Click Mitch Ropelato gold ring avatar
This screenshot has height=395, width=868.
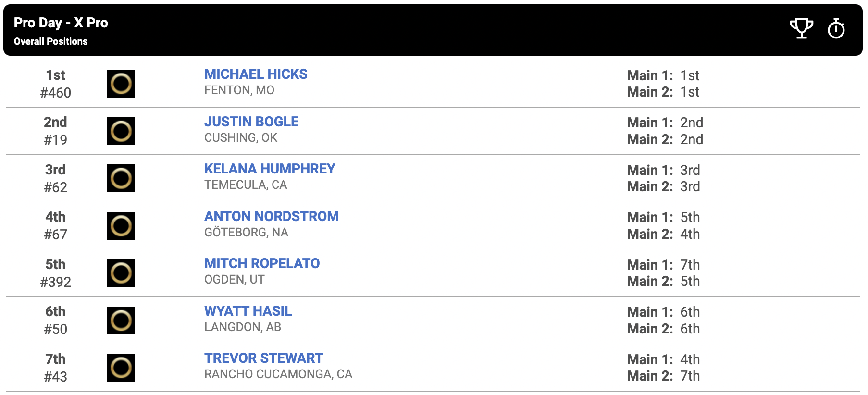(121, 273)
